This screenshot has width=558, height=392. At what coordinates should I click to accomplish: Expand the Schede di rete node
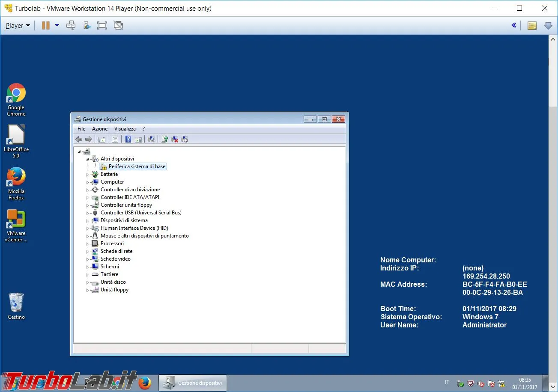(x=87, y=252)
